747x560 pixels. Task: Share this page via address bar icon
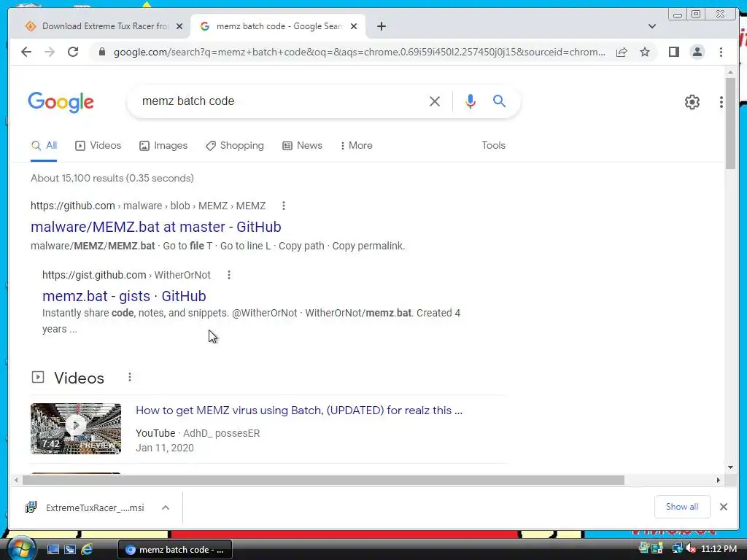coord(622,52)
